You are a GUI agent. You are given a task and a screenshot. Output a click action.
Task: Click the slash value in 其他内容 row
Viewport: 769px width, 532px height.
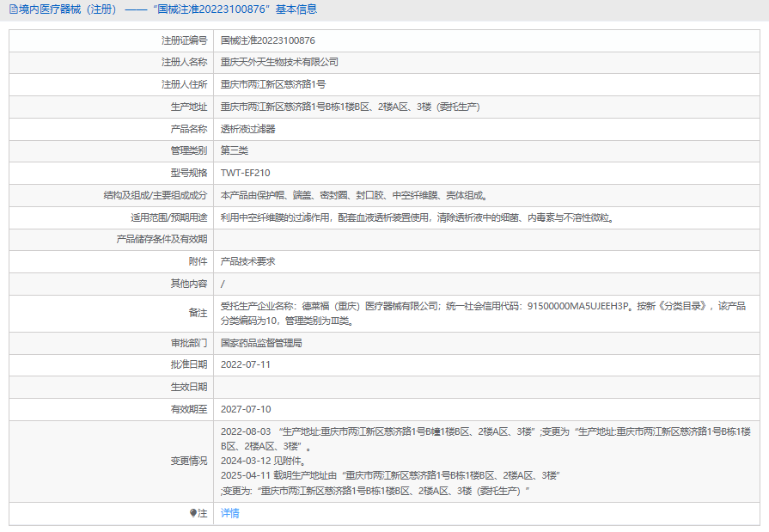point(223,284)
